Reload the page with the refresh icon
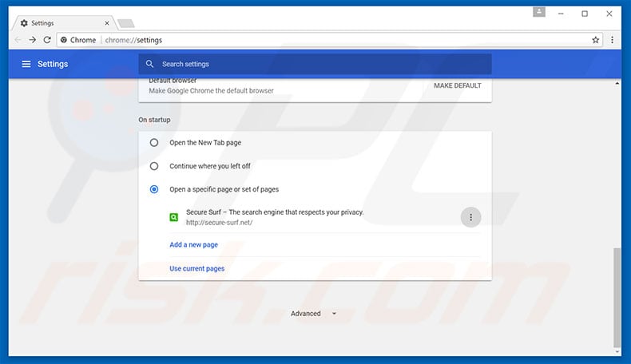 (47, 40)
